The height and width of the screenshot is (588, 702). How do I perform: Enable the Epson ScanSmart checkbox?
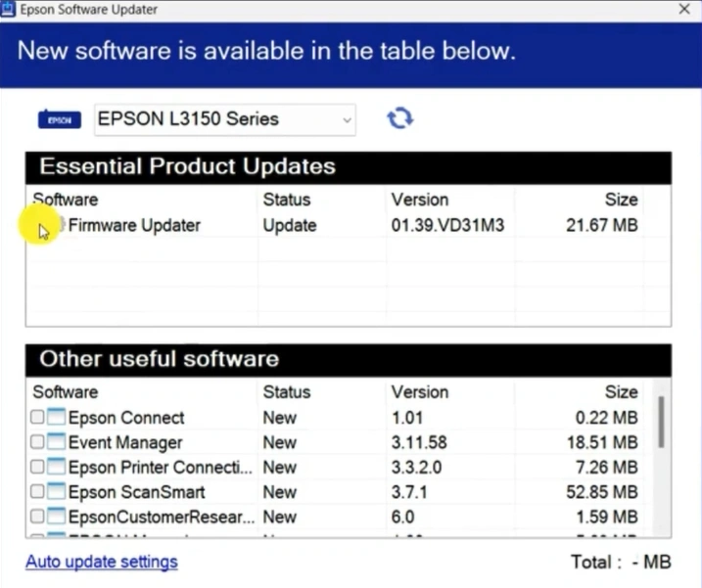[x=37, y=492]
